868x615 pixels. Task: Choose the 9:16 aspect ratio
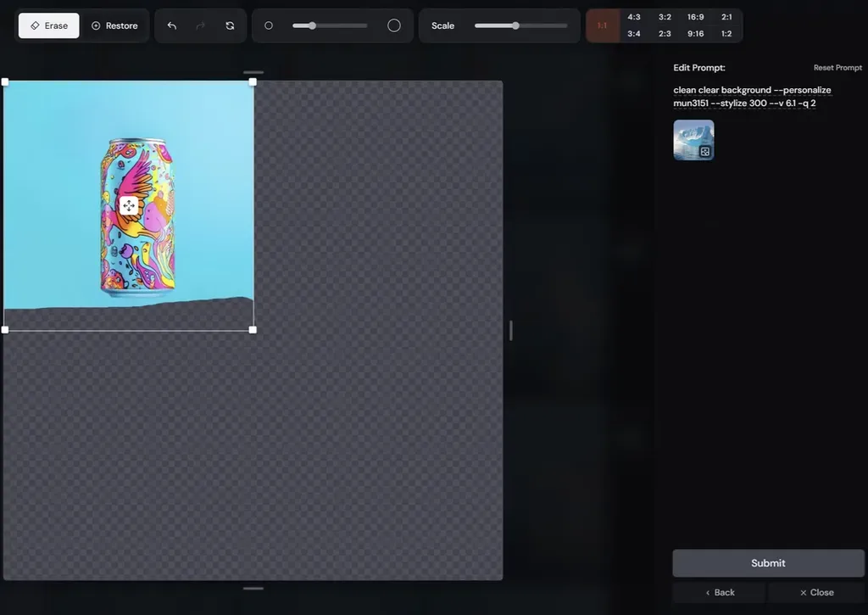(x=695, y=34)
